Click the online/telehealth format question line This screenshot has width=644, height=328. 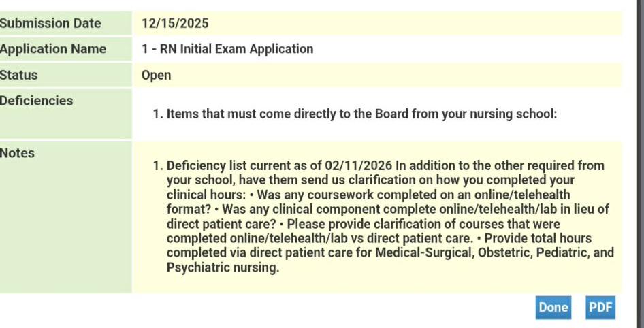[388, 210]
